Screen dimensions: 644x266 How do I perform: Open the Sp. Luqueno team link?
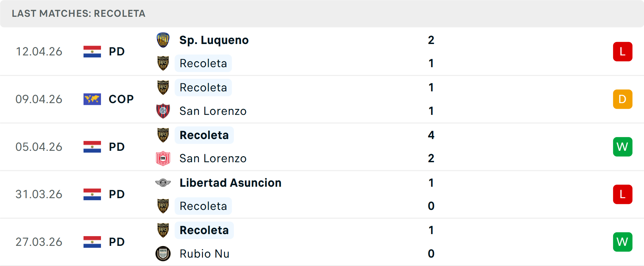click(x=214, y=40)
